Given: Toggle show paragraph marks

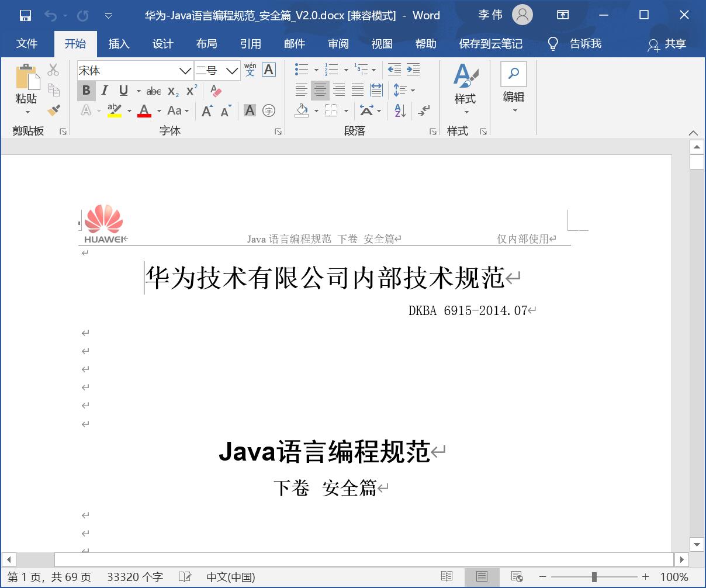Looking at the screenshot, I should 424,110.
